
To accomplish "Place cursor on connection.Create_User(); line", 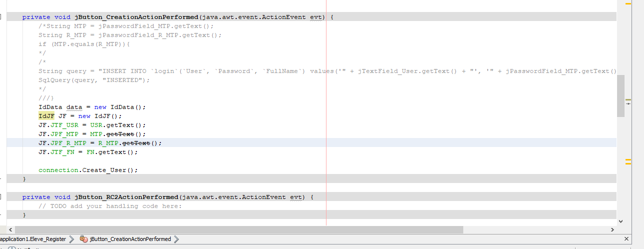I will [x=88, y=170].
